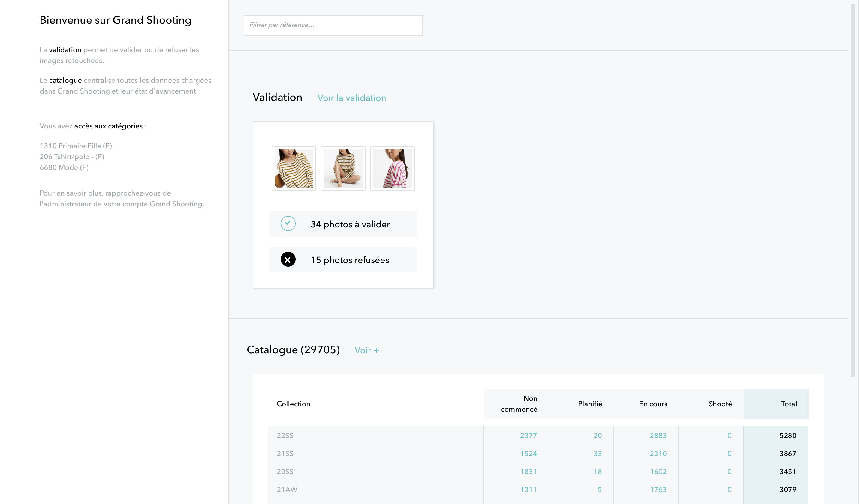
Task: Click Shooté value 0 for 22SS
Action: [729, 435]
